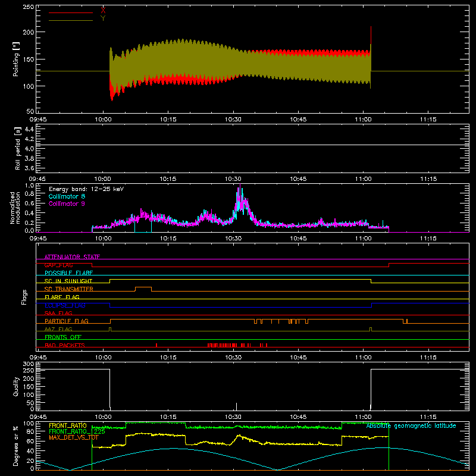
Task: Select the Quality axis title
Action: (x=16, y=386)
